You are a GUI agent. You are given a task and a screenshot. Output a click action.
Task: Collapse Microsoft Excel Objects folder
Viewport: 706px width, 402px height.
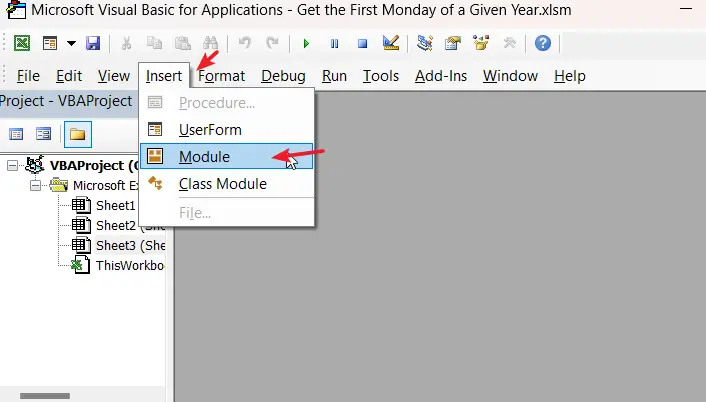[35, 185]
